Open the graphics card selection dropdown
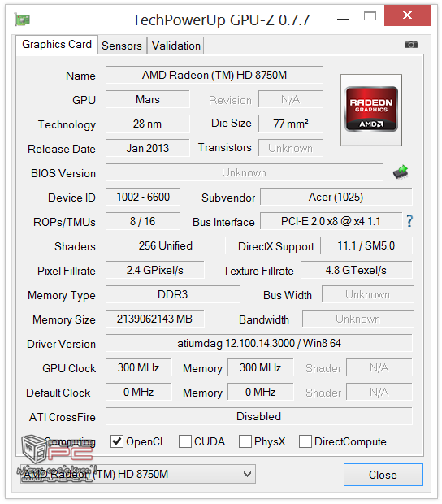The image size is (442, 504). point(138,474)
